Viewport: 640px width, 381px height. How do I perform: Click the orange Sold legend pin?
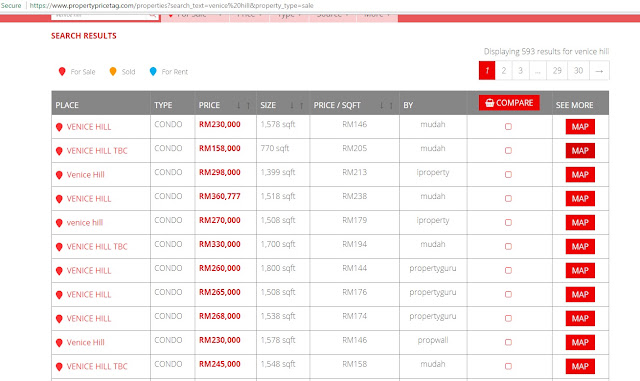113,71
